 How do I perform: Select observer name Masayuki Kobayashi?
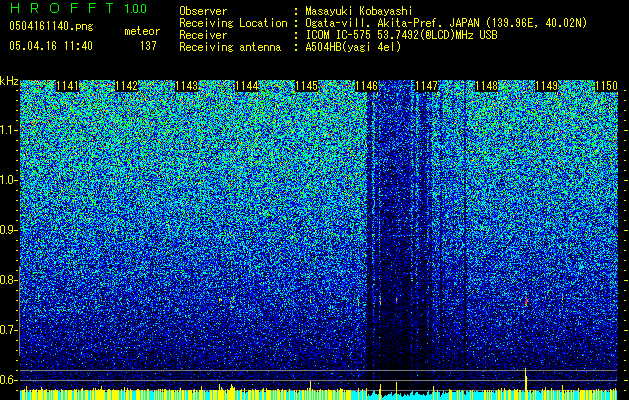click(358, 11)
